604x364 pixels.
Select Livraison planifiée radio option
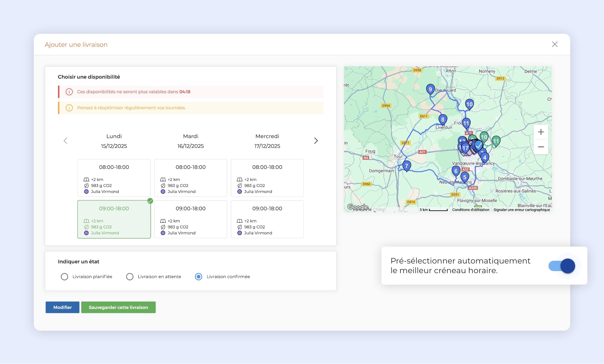click(x=64, y=277)
